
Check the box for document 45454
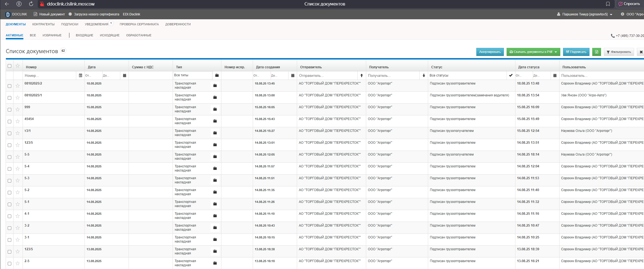[9, 121]
